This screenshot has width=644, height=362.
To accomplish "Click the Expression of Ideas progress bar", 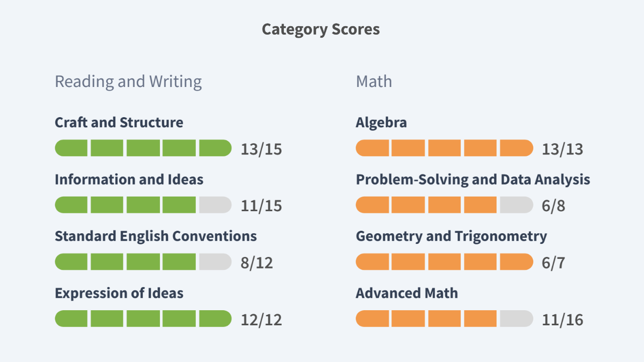I will coord(143,319).
